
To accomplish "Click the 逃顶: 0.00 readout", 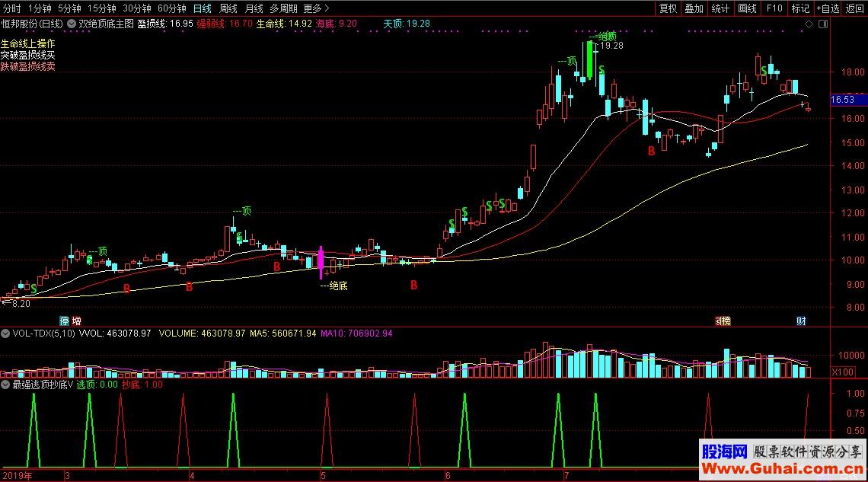I will tap(97, 385).
